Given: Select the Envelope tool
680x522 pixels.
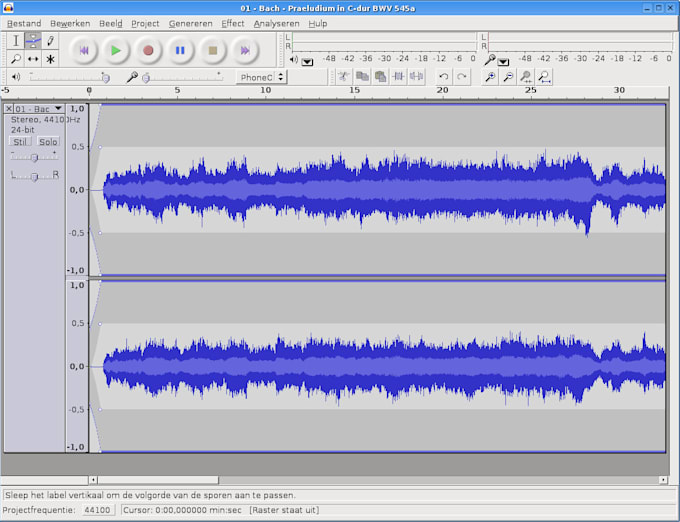Looking at the screenshot, I should (x=33, y=41).
